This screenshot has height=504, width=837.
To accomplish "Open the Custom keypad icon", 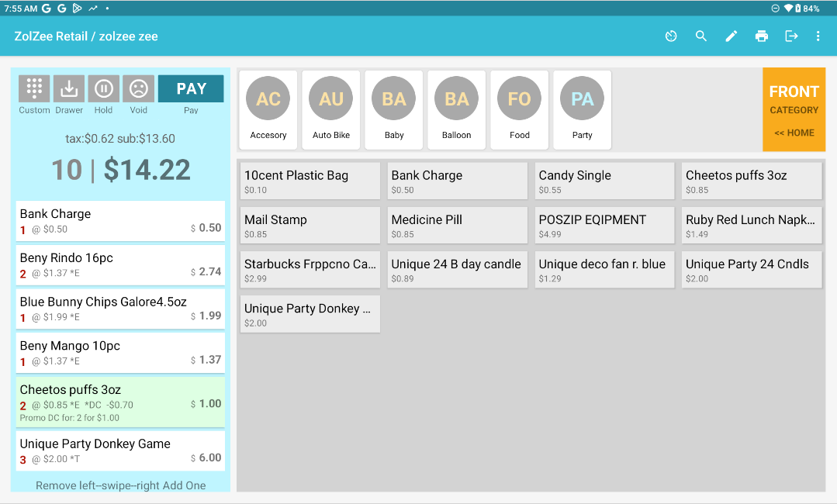I will click(x=34, y=88).
